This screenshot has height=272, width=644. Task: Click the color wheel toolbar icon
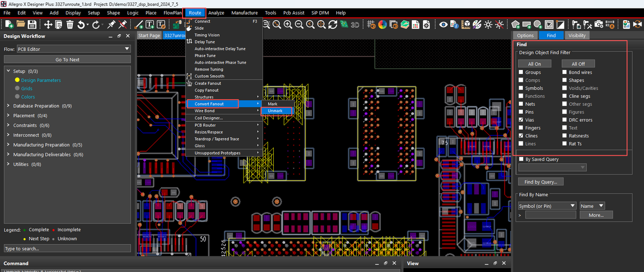[x=382, y=24]
